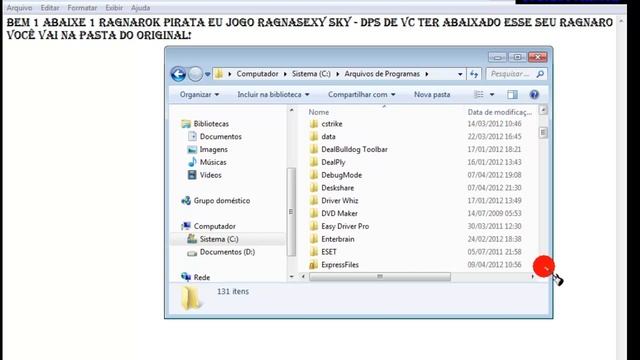Open the Ajuda menu in Notepad
Screen dimensions: 640x360
(x=140, y=8)
